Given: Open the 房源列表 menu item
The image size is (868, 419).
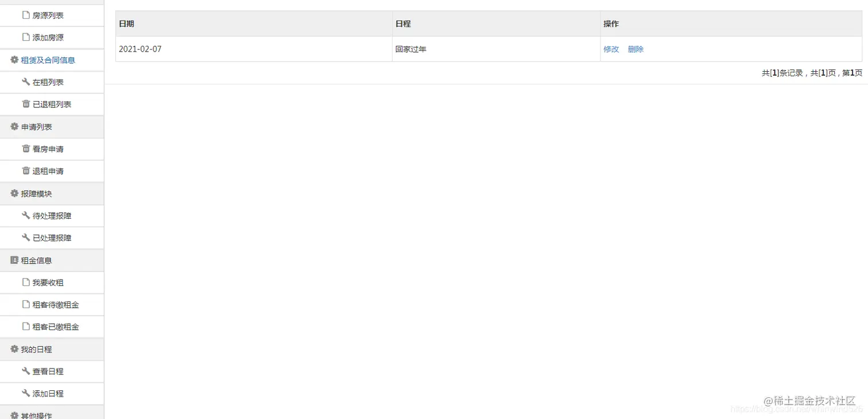Looking at the screenshot, I should (52, 15).
